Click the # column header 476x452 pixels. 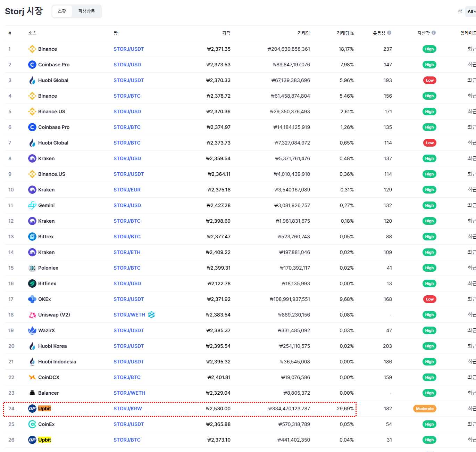[10, 33]
